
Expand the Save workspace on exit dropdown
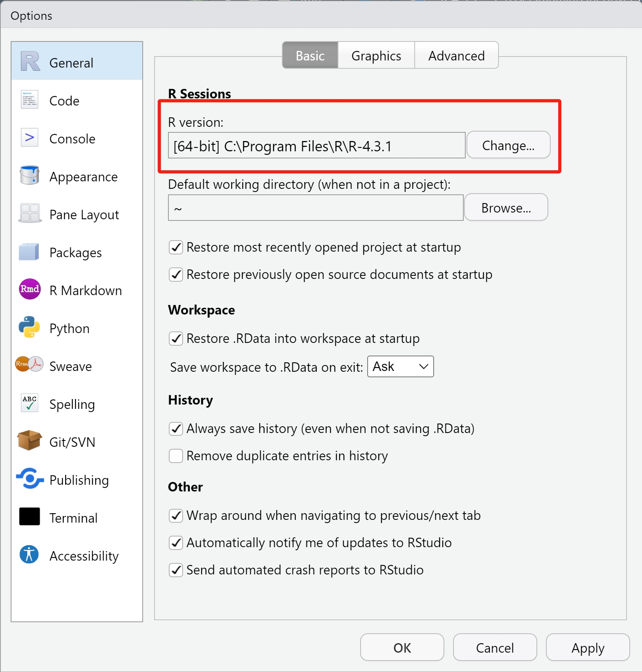[400, 367]
